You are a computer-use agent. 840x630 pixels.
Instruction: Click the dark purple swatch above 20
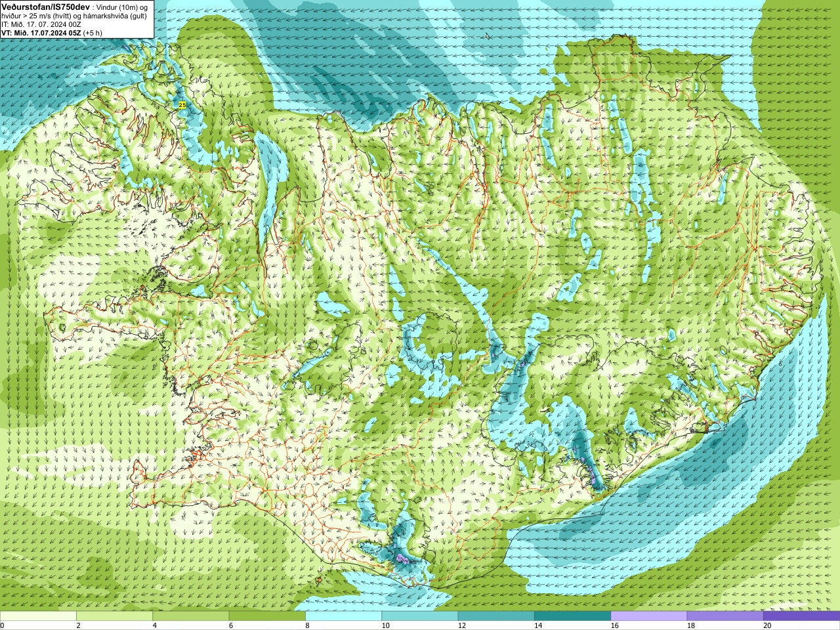coord(801,616)
